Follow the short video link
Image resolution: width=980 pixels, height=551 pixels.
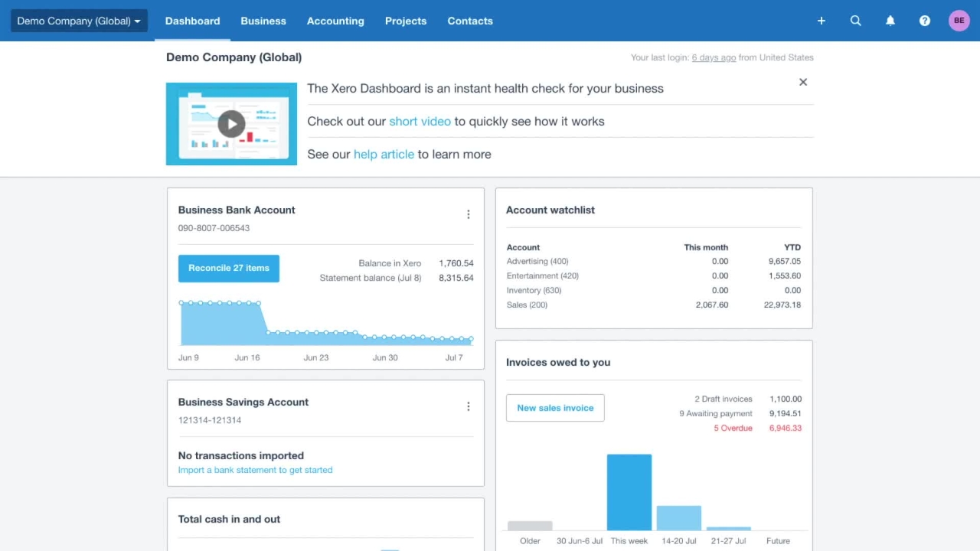[x=420, y=121]
